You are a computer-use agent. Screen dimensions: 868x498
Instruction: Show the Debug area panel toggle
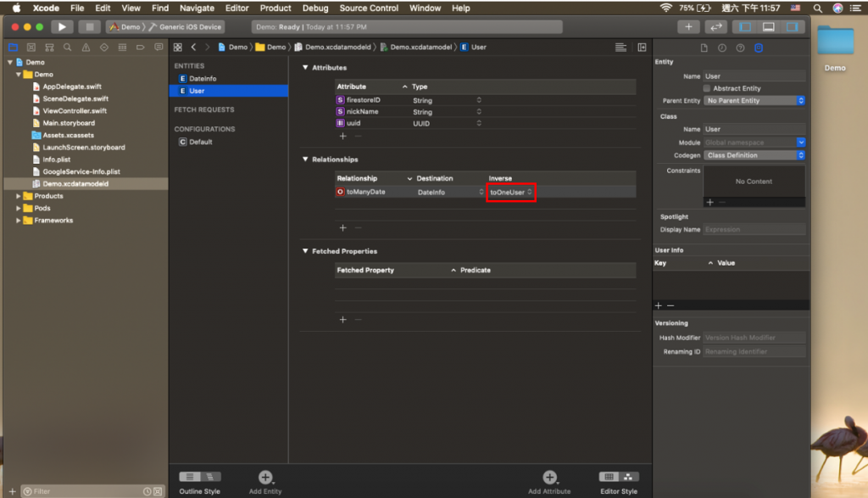768,26
